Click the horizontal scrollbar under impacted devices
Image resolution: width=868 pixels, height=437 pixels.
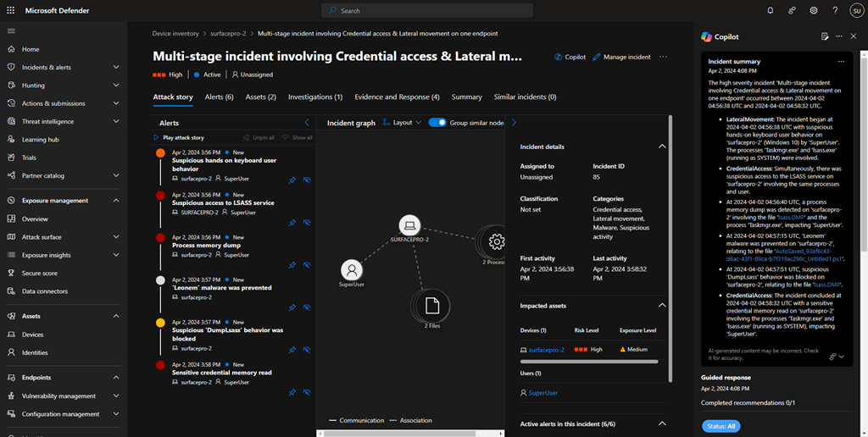pos(588,362)
